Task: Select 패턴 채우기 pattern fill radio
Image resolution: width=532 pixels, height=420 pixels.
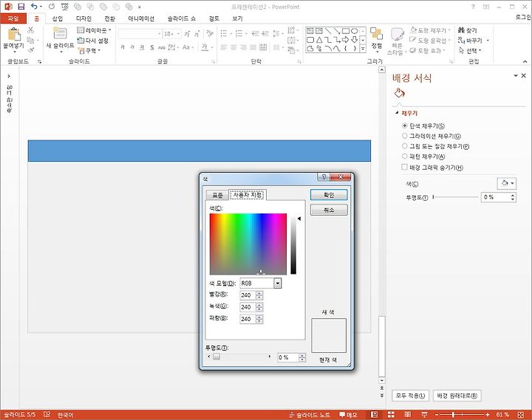Action: (x=404, y=156)
